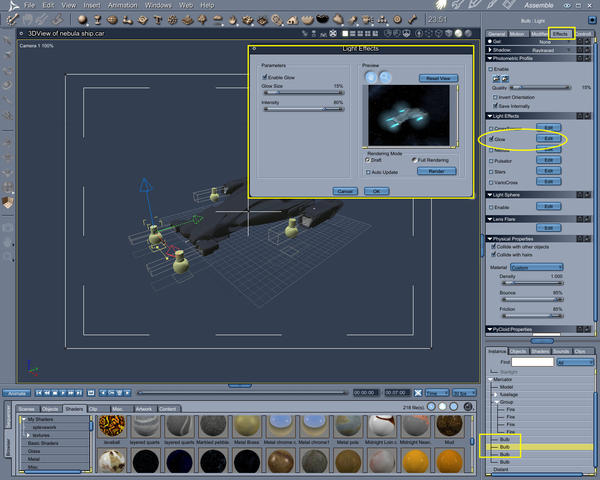Click the Reset View button
The image size is (600, 480).
tap(439, 78)
